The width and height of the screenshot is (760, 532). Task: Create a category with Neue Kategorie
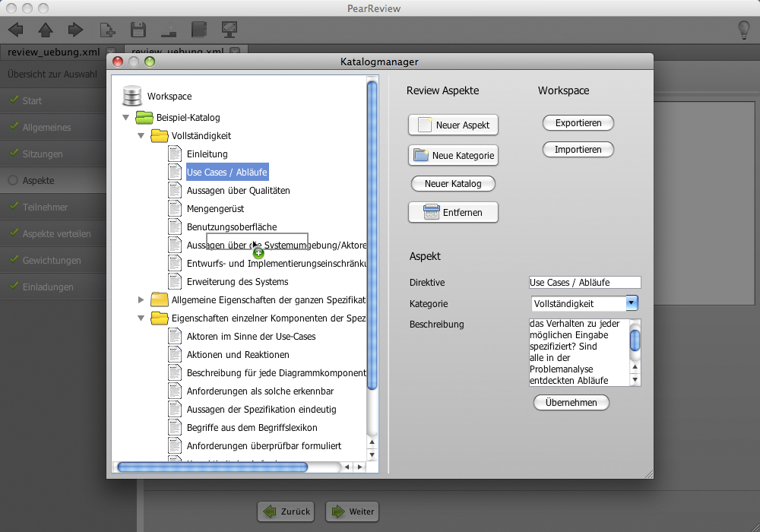point(453,156)
